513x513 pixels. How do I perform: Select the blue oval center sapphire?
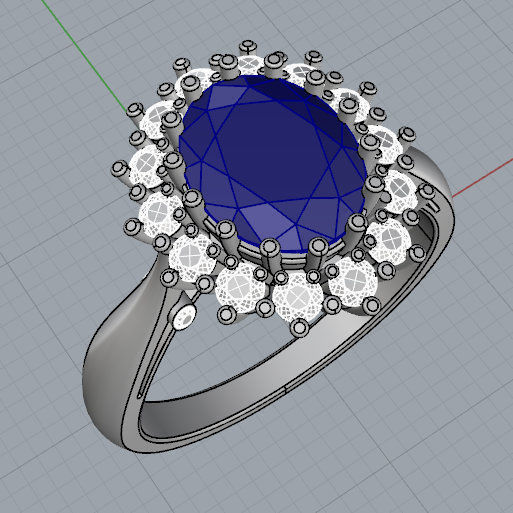pyautogui.click(x=273, y=163)
